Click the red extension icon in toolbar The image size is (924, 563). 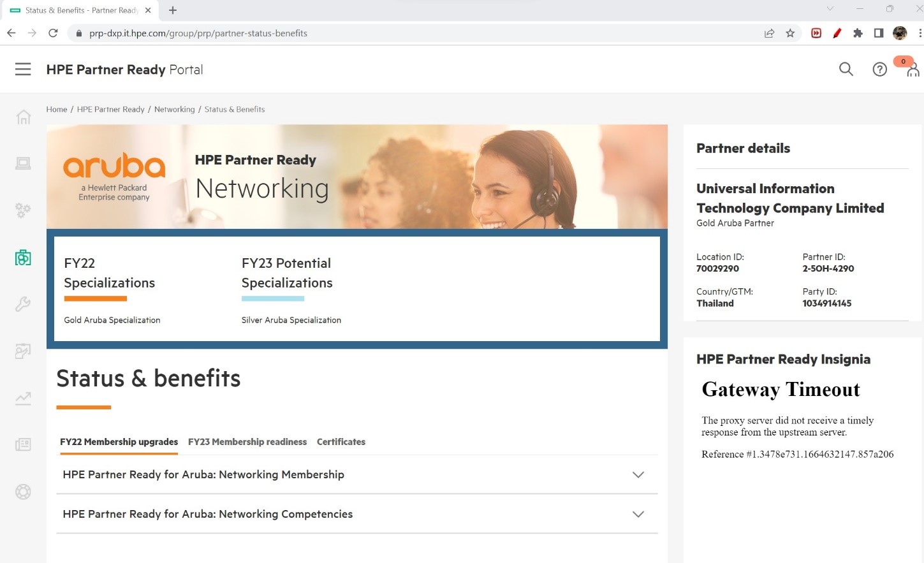(816, 33)
